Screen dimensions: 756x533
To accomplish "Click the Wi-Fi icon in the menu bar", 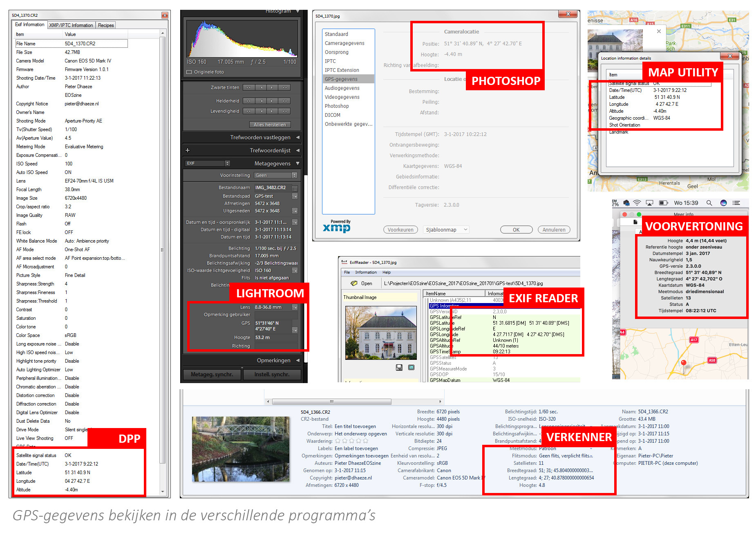I will click(x=637, y=203).
